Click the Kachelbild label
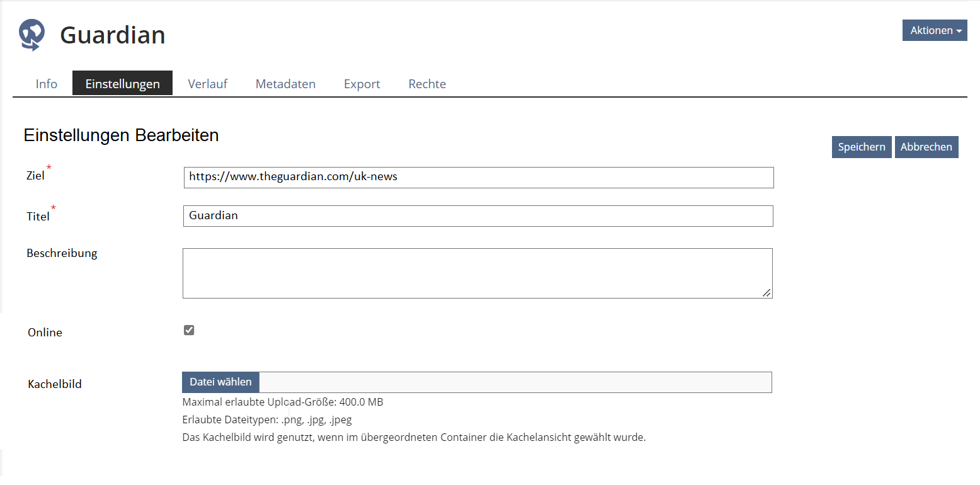980x485 pixels. [55, 384]
